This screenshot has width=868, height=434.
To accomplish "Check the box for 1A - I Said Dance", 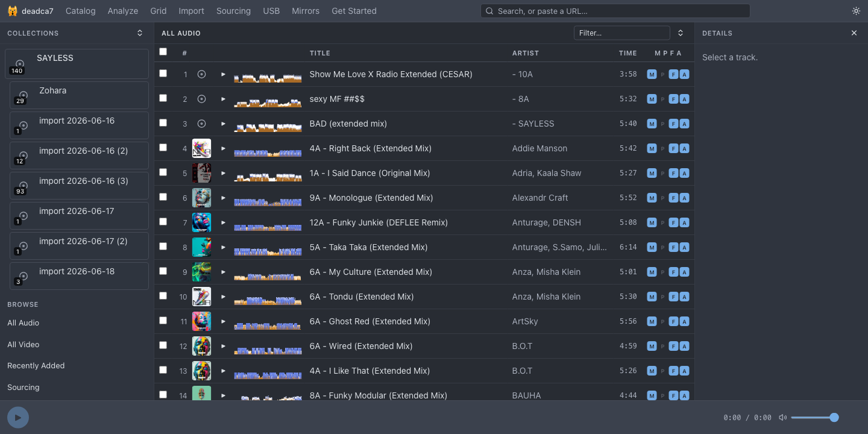I will click(x=163, y=172).
